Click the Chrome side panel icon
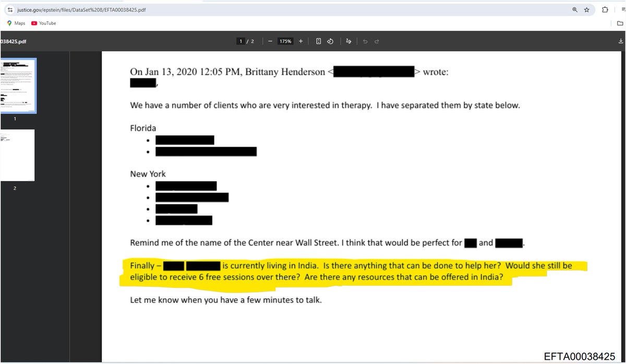 623,9
